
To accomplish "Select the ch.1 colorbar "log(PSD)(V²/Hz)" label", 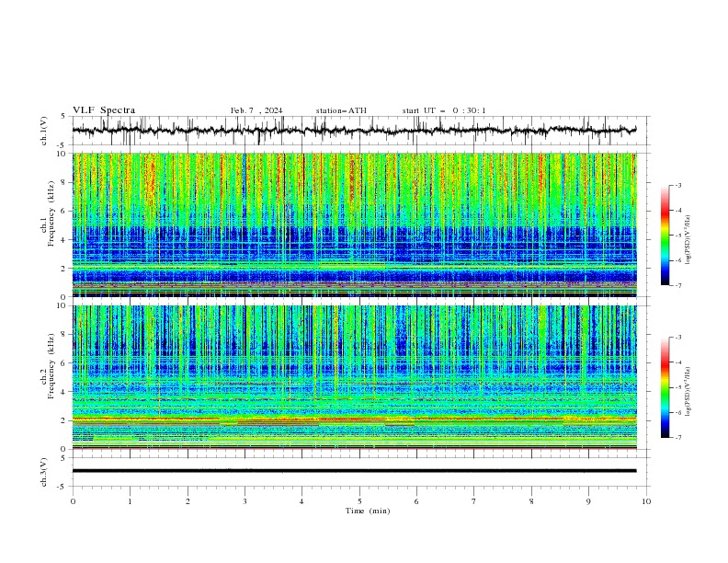I will click(688, 240).
